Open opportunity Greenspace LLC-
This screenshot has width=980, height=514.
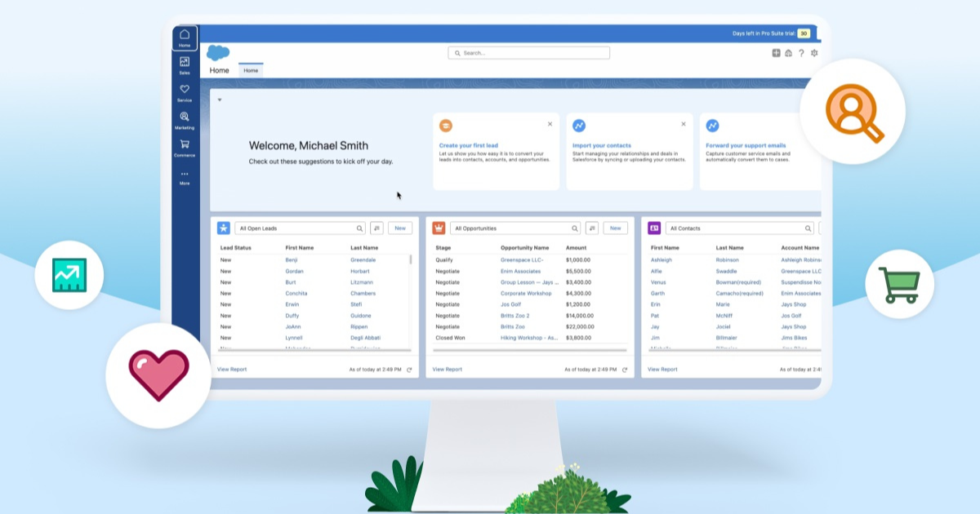coord(523,260)
